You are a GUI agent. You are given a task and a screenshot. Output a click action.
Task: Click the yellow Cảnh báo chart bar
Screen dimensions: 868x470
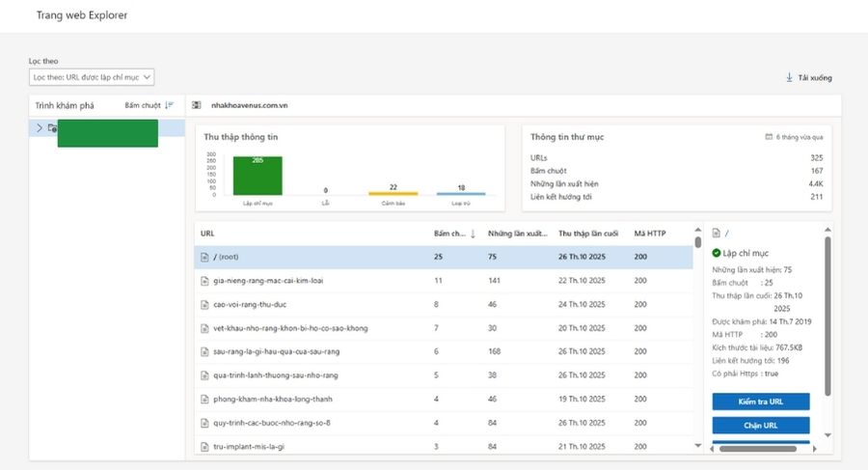[x=393, y=193]
